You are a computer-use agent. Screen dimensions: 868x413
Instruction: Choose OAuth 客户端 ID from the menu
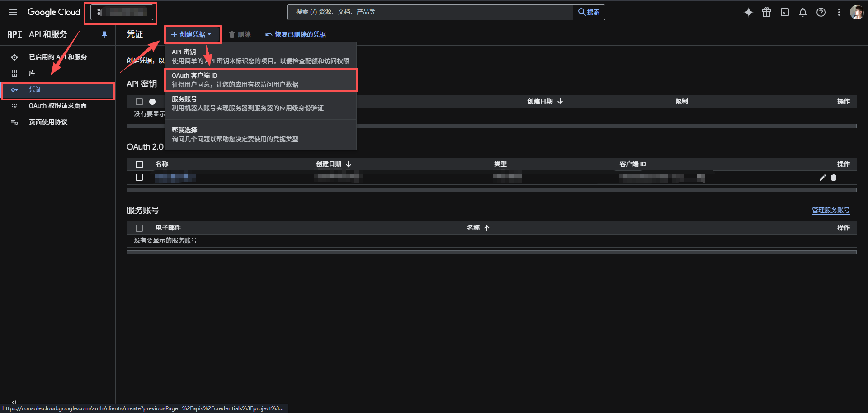pyautogui.click(x=261, y=80)
